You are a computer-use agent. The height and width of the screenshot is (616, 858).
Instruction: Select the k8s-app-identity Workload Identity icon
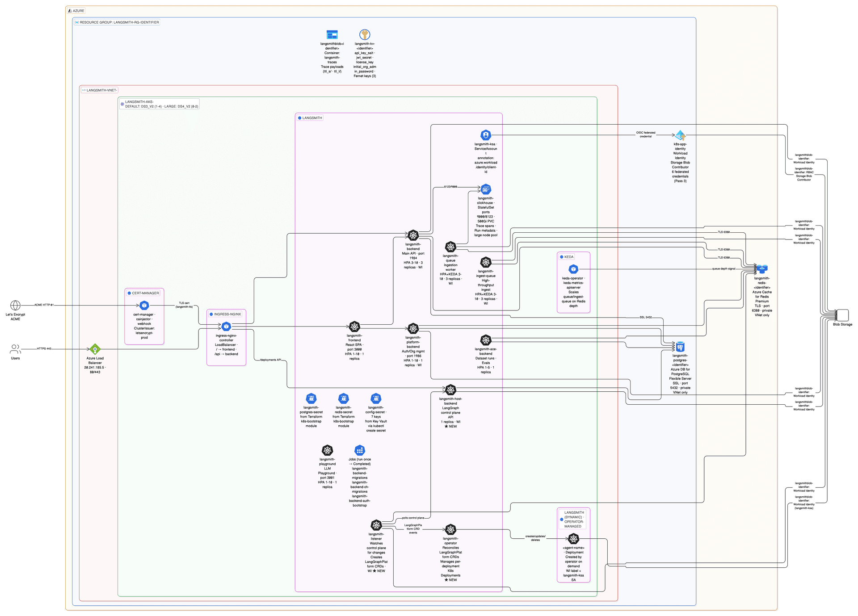(x=680, y=135)
